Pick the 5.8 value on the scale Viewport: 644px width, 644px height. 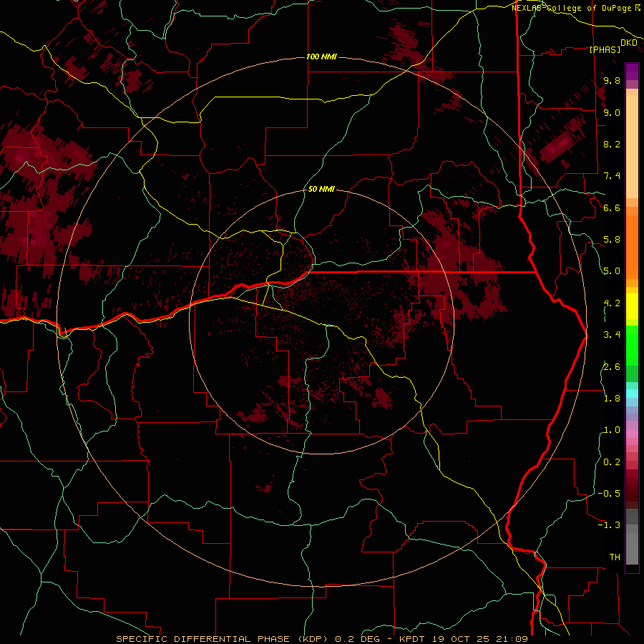point(612,240)
